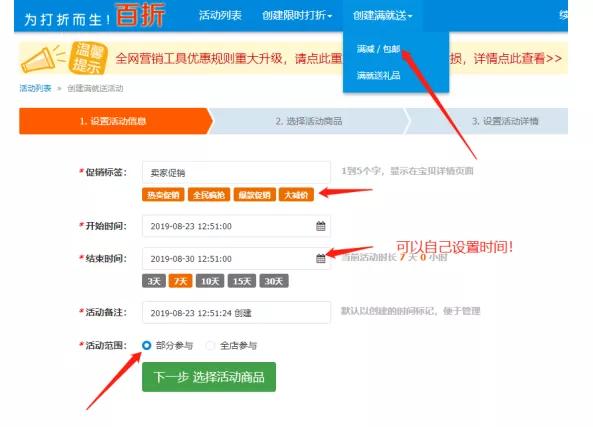Viewport: 593px width, 427px height.
Task: Pick the 大减价 tag button
Action: pyautogui.click(x=296, y=195)
